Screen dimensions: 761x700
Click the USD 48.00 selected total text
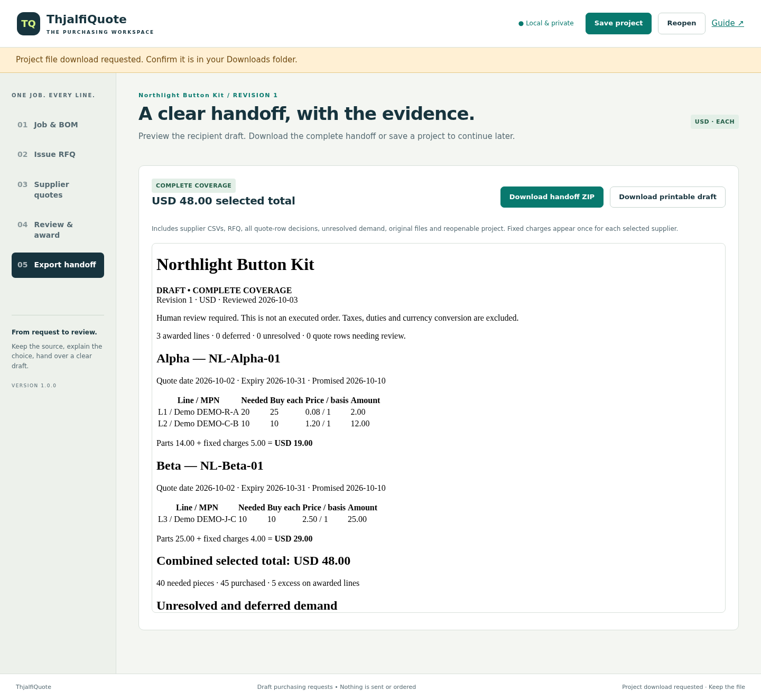tap(224, 201)
